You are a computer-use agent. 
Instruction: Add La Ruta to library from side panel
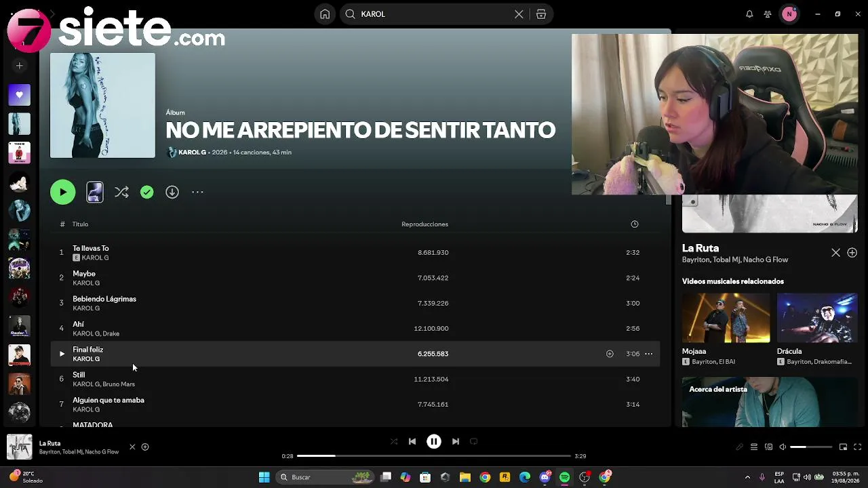point(852,253)
